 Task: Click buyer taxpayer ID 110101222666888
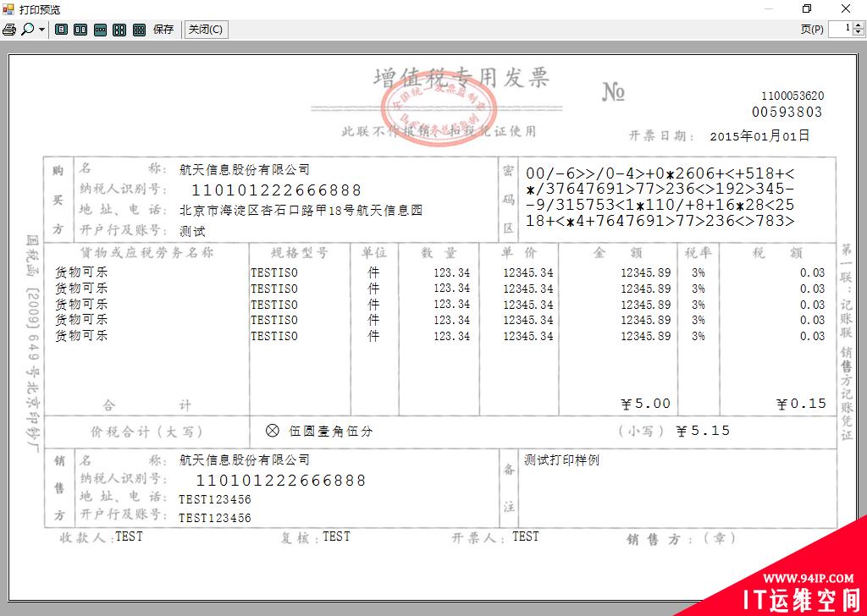276,190
